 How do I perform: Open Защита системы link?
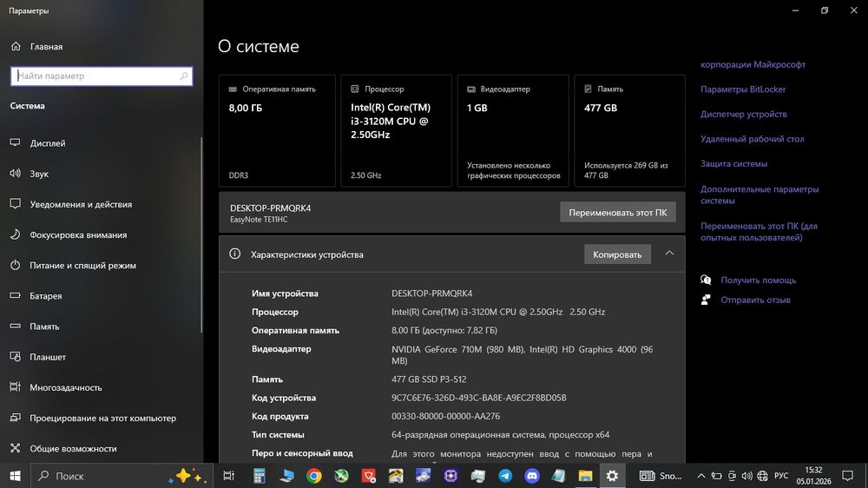coord(733,163)
